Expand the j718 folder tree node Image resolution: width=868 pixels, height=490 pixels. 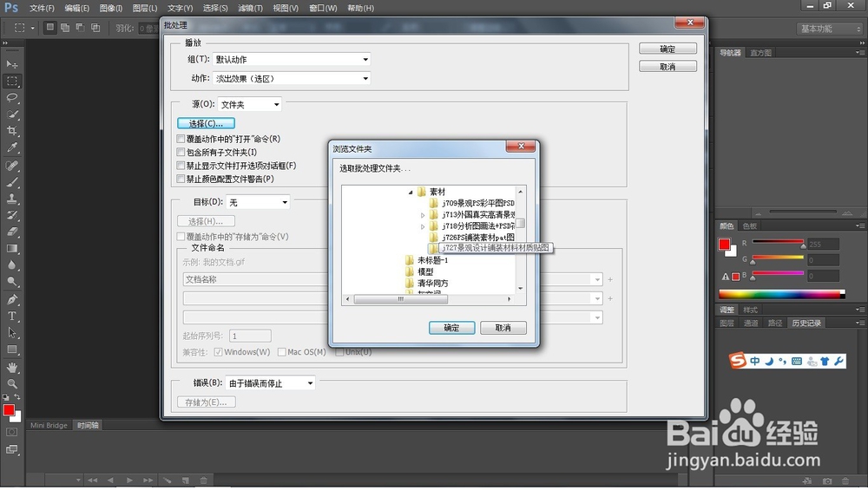pyautogui.click(x=423, y=226)
